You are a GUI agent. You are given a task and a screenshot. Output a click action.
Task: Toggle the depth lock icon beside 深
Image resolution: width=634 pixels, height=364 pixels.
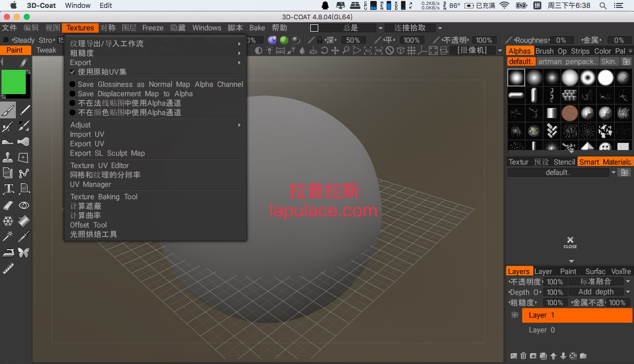tap(320, 40)
